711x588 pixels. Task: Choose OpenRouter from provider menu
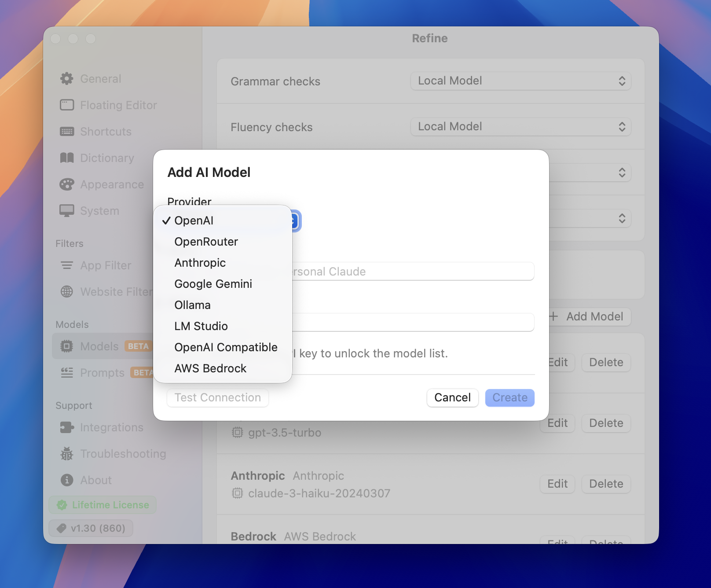pos(223,242)
